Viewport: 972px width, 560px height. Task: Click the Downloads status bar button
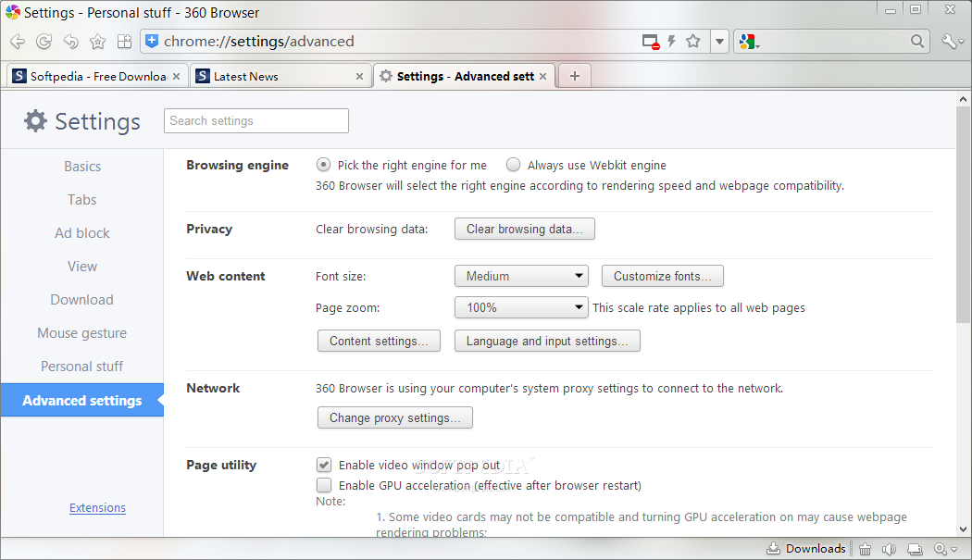coord(806,549)
